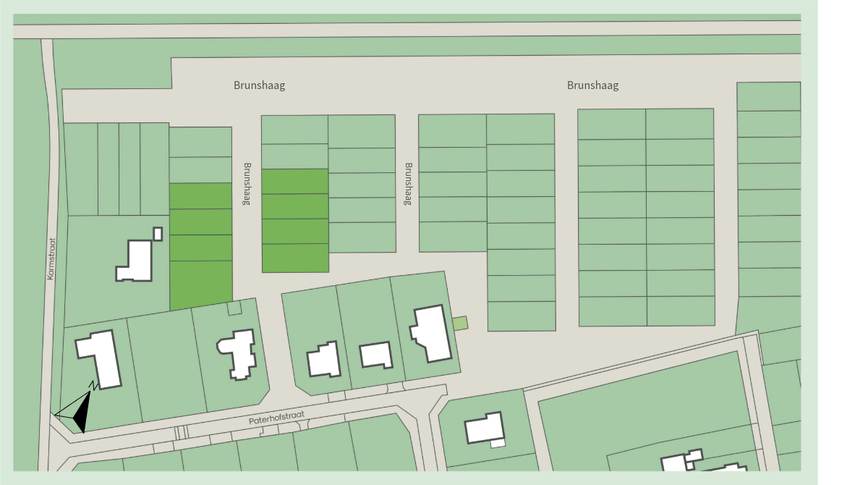868x485 pixels.
Task: Select the vertical Brunshaag label between highlighted plots
Action: tap(246, 184)
